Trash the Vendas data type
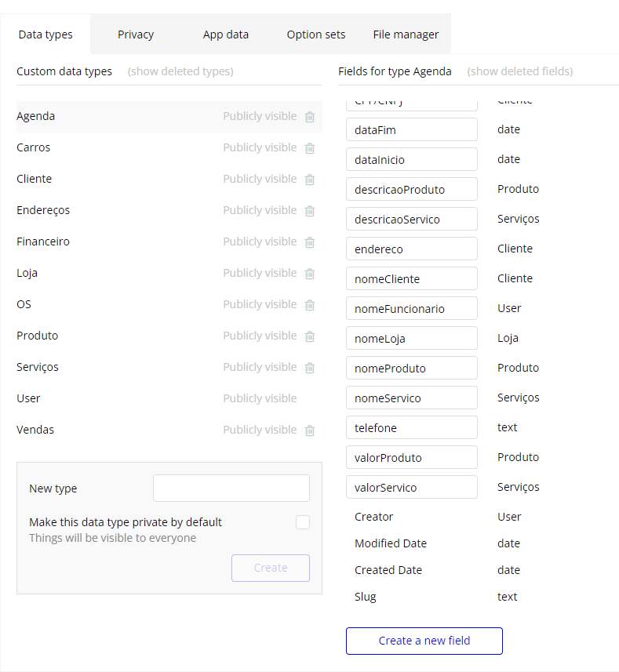The image size is (619, 672). click(x=310, y=430)
